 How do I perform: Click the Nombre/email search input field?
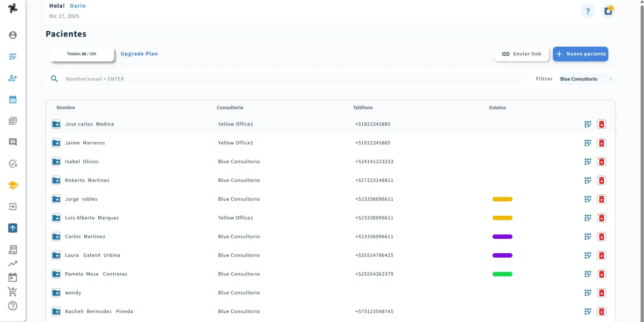(161, 78)
